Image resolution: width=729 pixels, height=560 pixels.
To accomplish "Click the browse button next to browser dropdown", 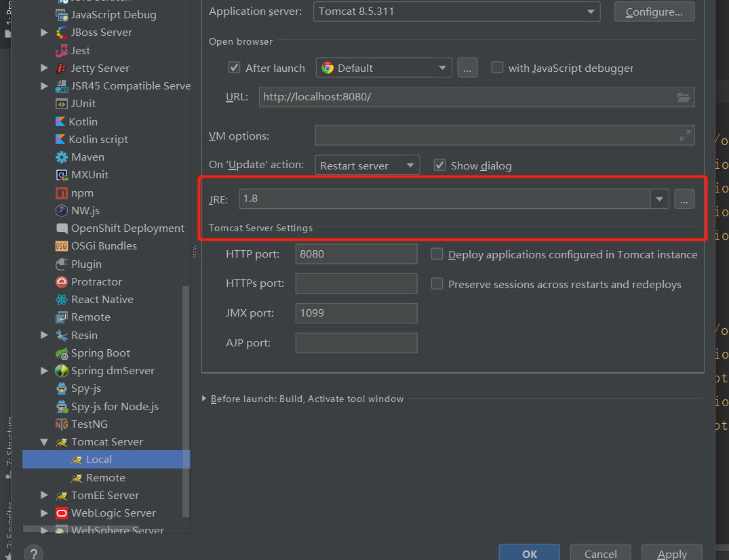I will click(467, 68).
